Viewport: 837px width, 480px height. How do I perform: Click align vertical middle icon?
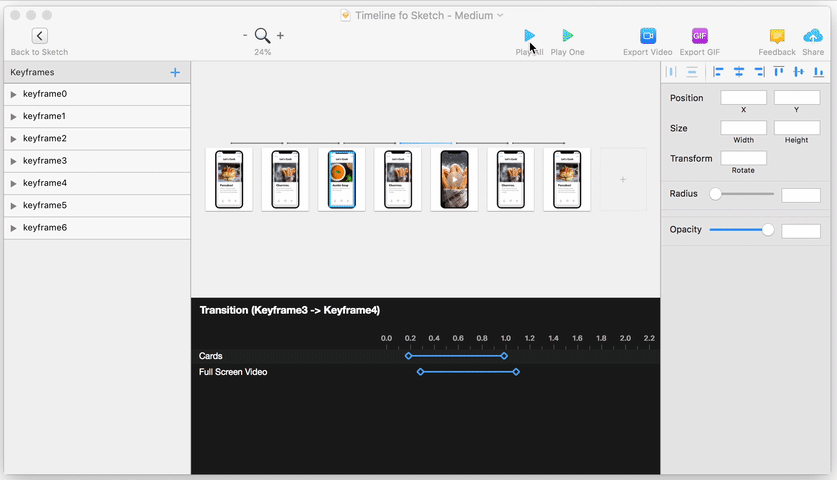tap(799, 72)
